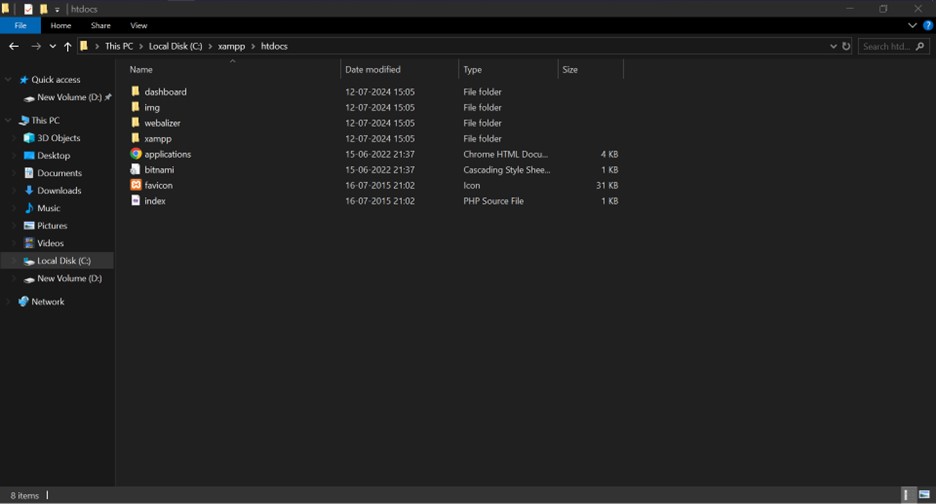Expand the ribbon using the chevron
This screenshot has height=504, width=936.
(x=913, y=26)
